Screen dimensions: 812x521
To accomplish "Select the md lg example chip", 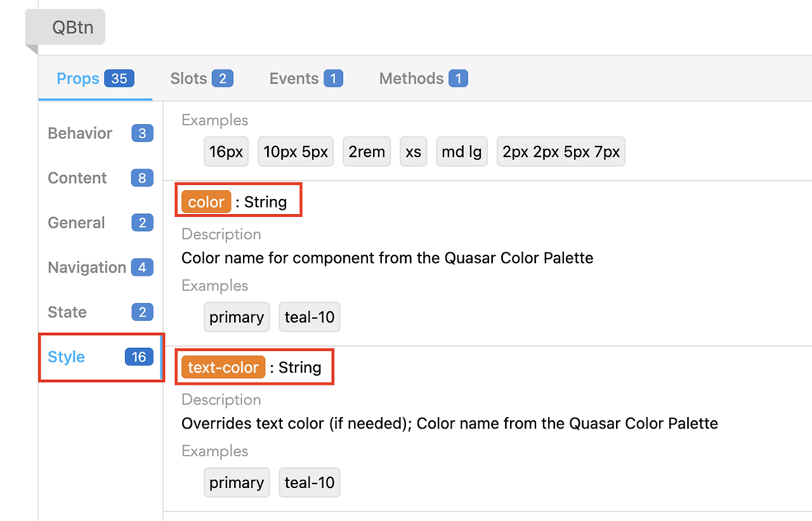I will click(x=462, y=152).
